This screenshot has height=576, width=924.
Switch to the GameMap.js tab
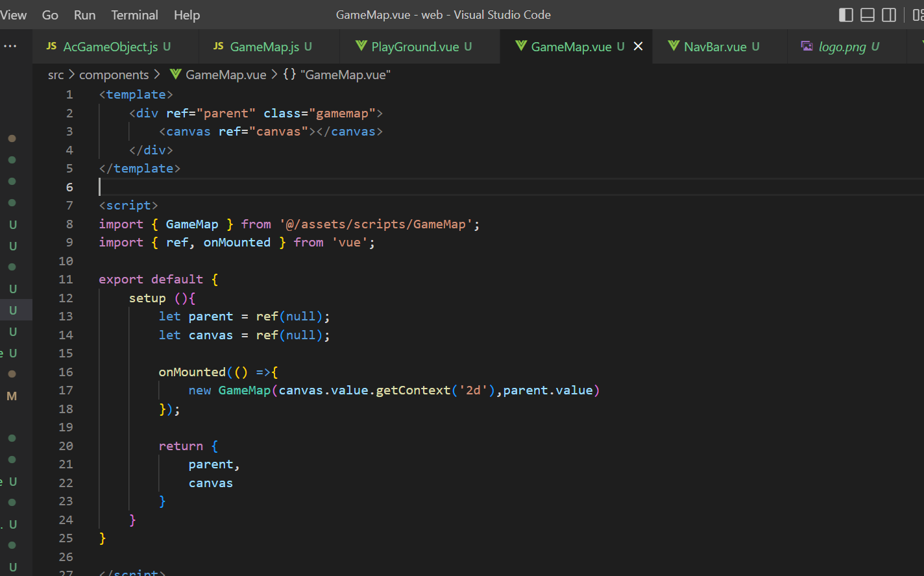point(269,47)
